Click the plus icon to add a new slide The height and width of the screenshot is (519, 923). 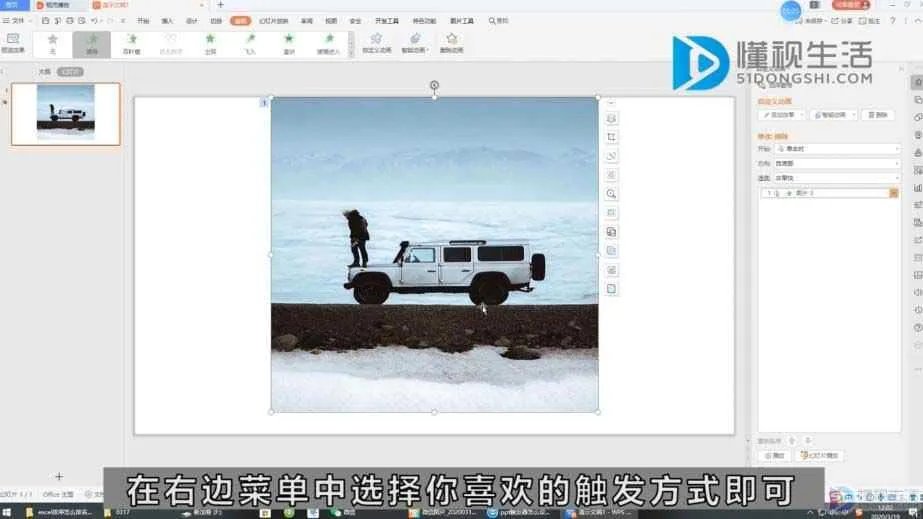pos(59,477)
